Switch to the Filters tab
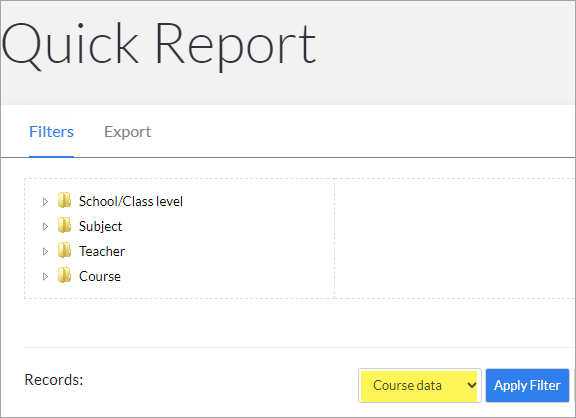 tap(51, 132)
